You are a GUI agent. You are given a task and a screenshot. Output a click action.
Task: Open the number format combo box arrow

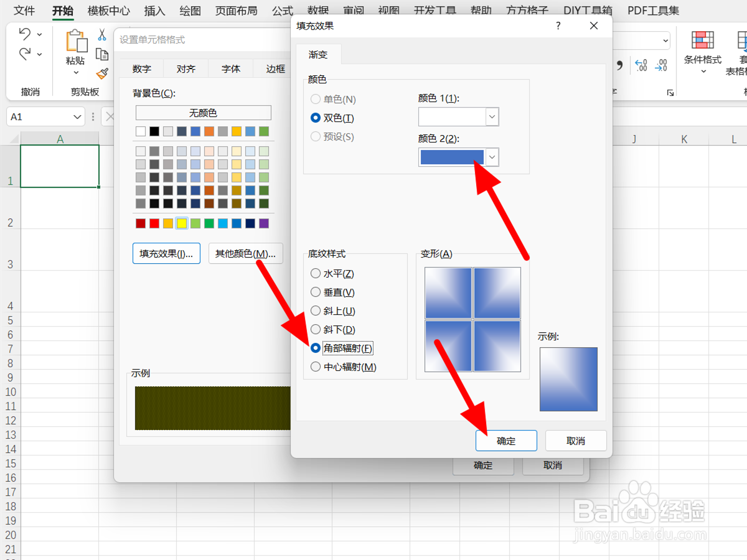pos(665,40)
